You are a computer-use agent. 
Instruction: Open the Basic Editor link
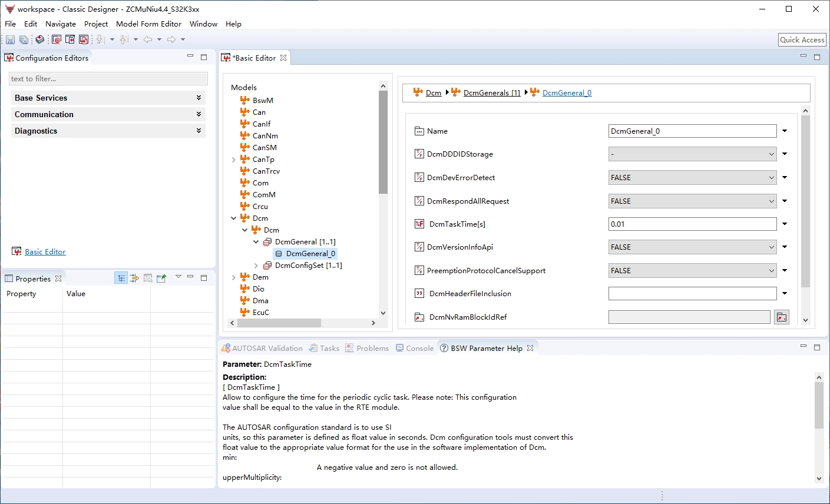coord(45,251)
